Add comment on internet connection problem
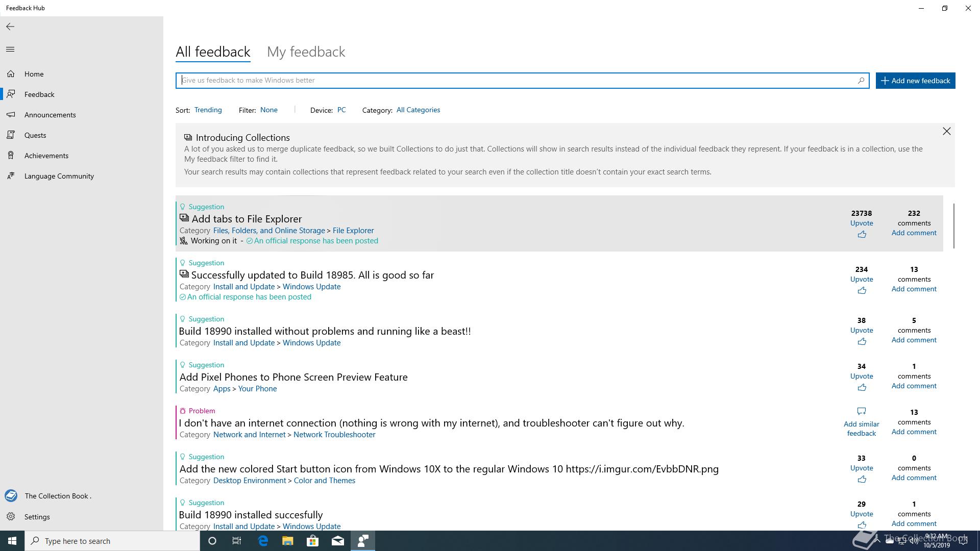 tap(914, 432)
